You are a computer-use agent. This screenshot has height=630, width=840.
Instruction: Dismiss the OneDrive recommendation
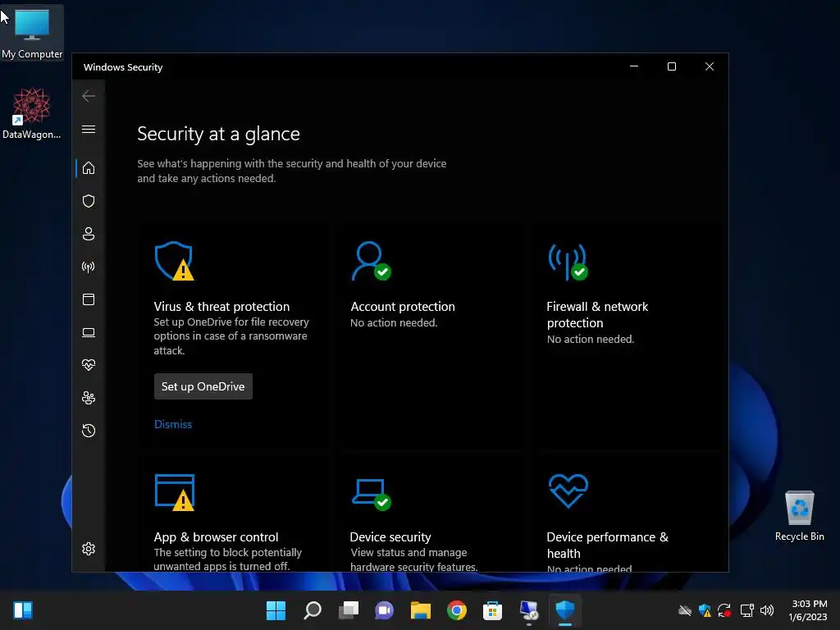tap(173, 424)
